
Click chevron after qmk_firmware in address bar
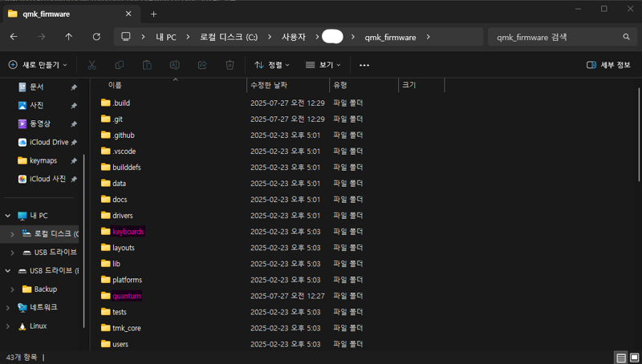point(429,37)
